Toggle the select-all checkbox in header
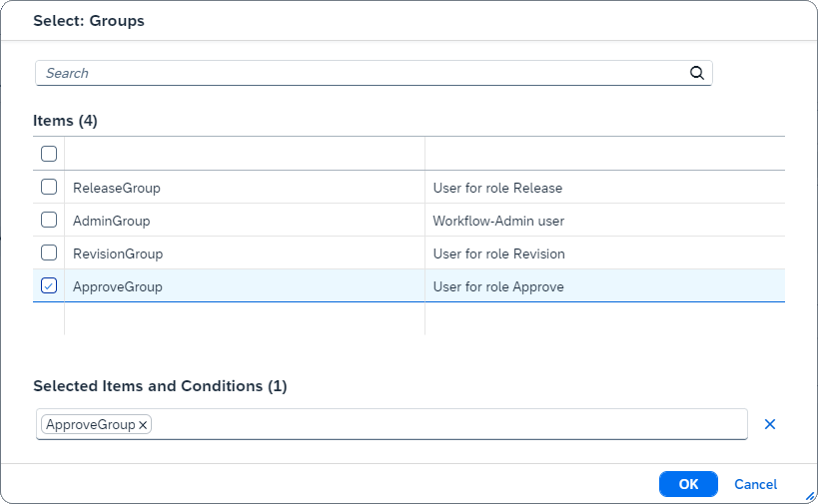The width and height of the screenshot is (818, 504). (49, 154)
